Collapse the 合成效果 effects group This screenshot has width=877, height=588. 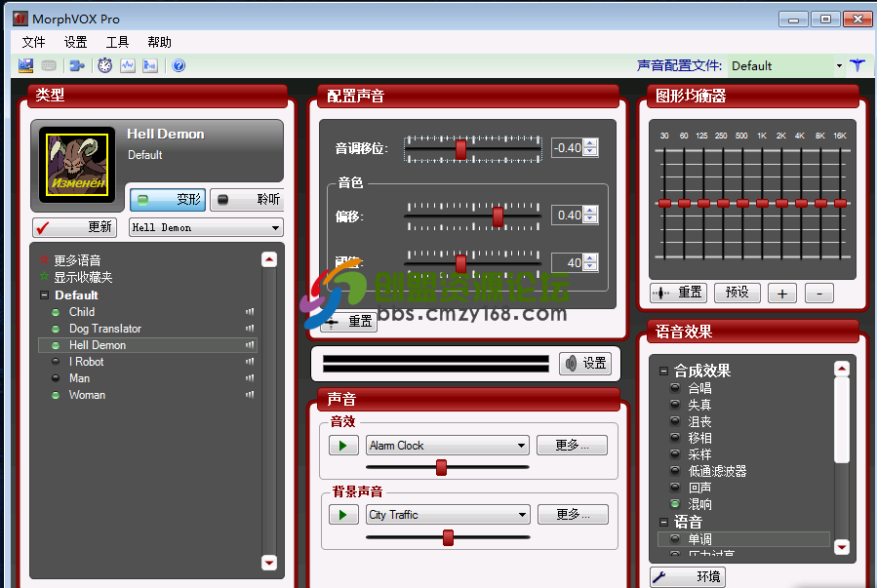[664, 371]
